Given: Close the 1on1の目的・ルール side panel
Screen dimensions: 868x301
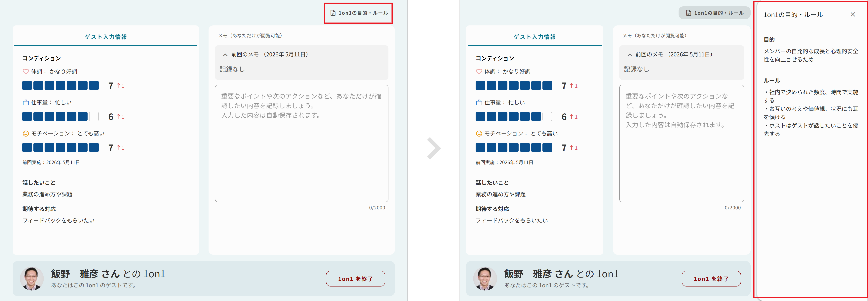Looking at the screenshot, I should point(852,15).
